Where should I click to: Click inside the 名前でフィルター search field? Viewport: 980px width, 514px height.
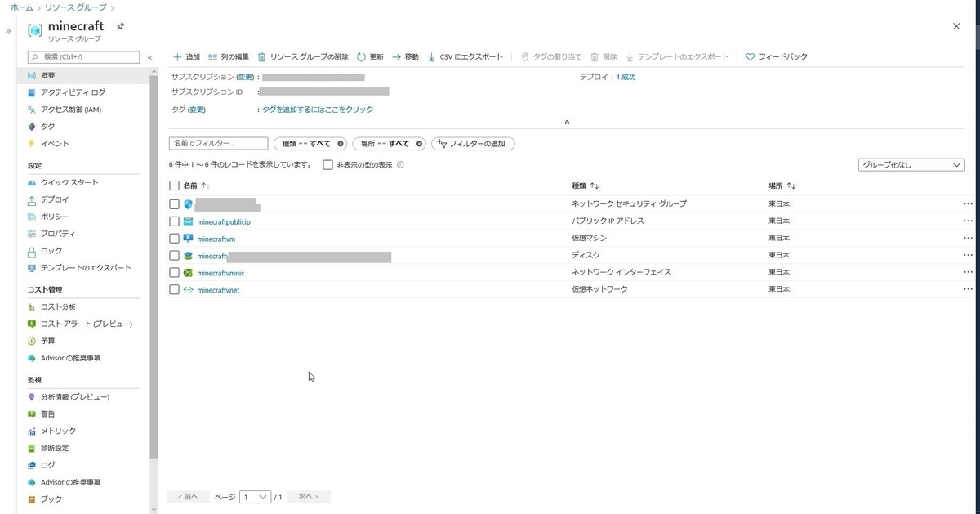219,142
